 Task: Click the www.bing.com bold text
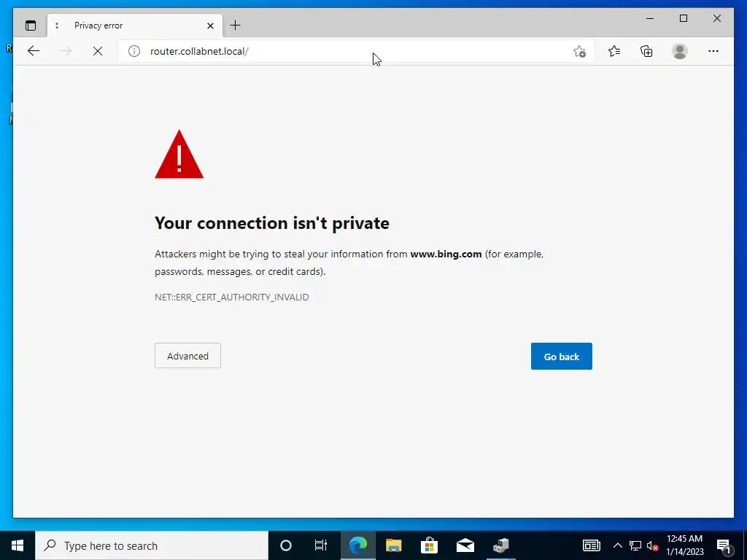[x=446, y=254]
